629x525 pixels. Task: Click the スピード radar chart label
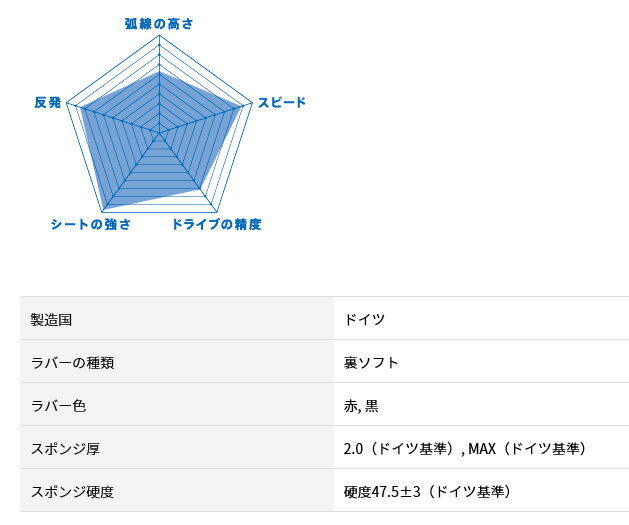click(282, 102)
